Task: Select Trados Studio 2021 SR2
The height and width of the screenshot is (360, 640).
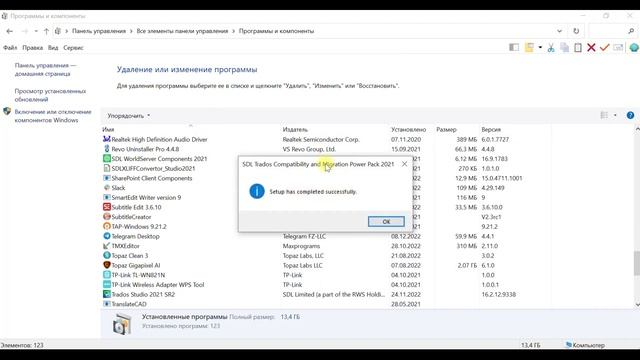Action: click(x=143, y=294)
